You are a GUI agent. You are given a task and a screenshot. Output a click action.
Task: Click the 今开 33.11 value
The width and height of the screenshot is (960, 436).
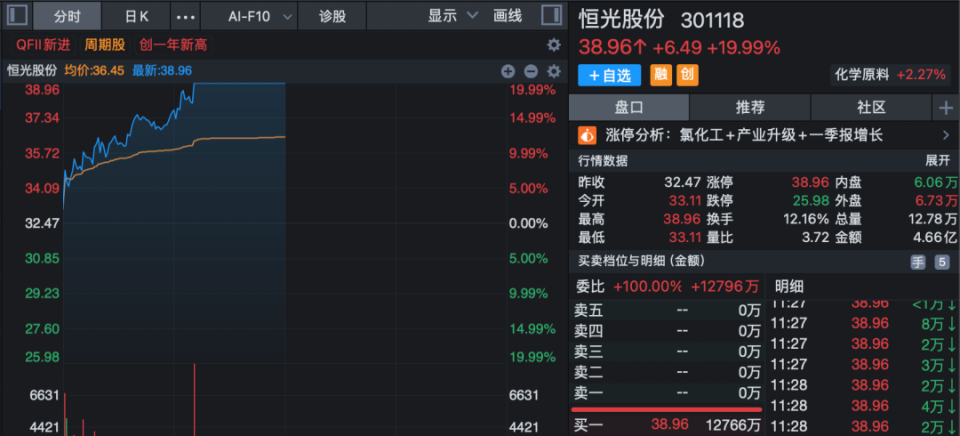click(x=683, y=201)
